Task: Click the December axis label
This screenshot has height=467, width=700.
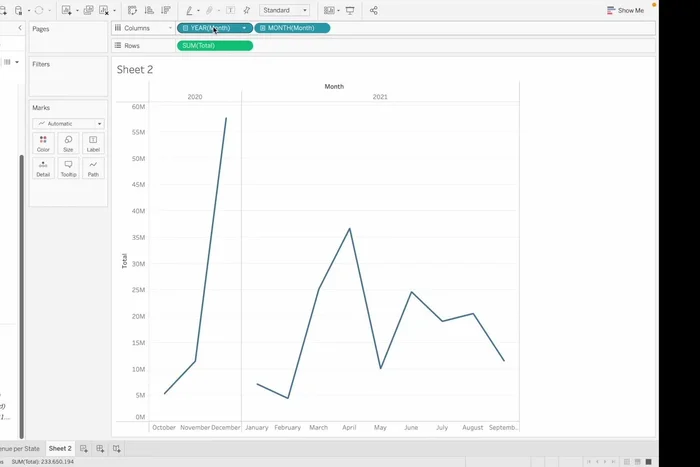Action: (226, 427)
